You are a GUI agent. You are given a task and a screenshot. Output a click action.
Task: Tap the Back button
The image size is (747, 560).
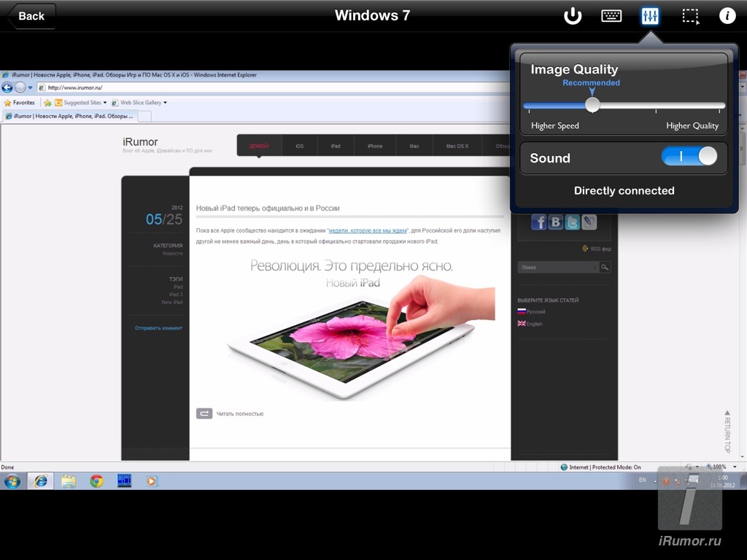pyautogui.click(x=31, y=16)
